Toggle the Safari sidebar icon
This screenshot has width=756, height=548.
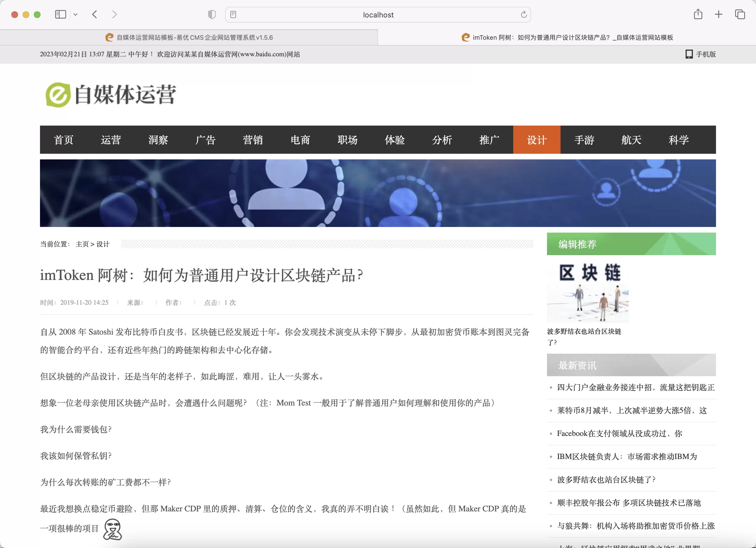[60, 15]
